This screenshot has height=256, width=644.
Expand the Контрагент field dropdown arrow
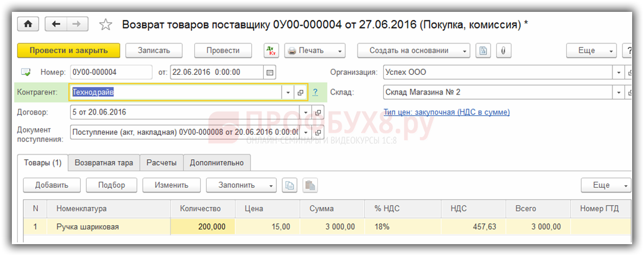288,93
